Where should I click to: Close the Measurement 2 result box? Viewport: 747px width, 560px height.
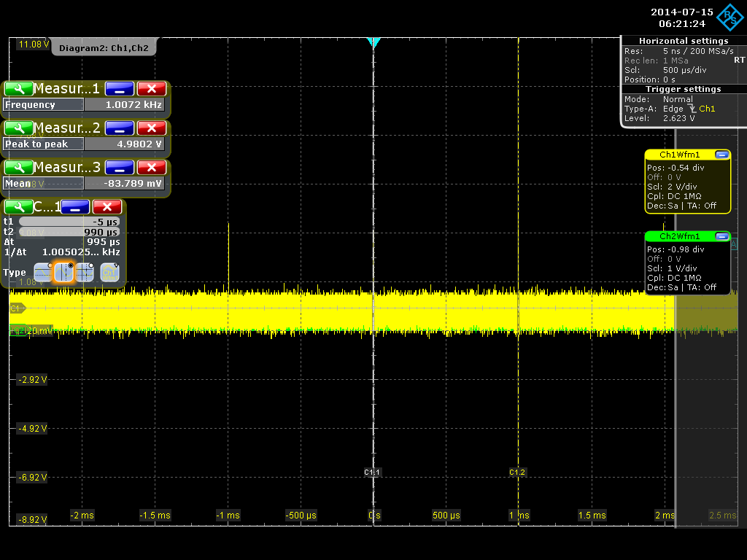click(151, 128)
